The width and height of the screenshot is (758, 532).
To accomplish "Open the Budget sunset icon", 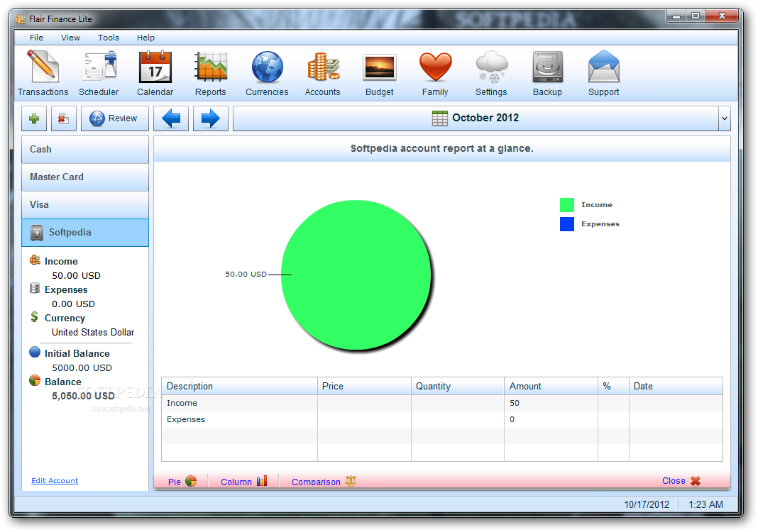I will (x=380, y=67).
